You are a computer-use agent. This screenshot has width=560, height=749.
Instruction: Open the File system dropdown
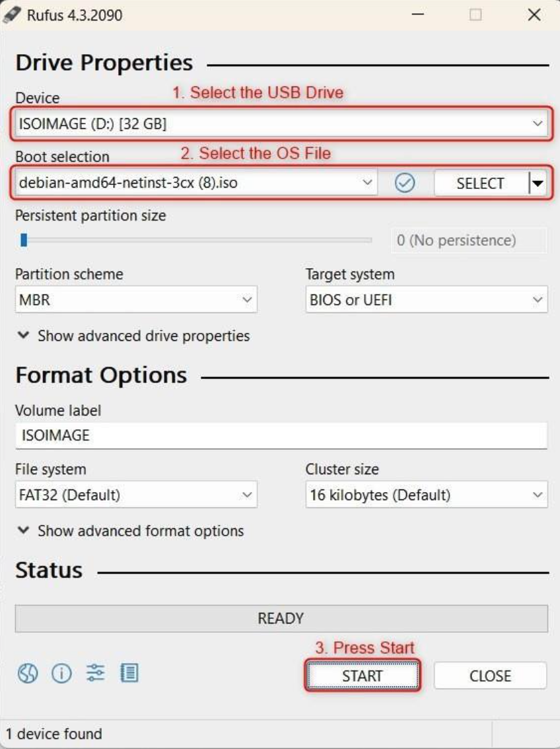pyautogui.click(x=135, y=495)
